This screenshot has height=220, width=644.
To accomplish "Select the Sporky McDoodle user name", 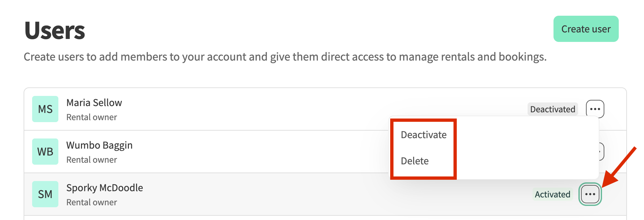I will point(105,188).
